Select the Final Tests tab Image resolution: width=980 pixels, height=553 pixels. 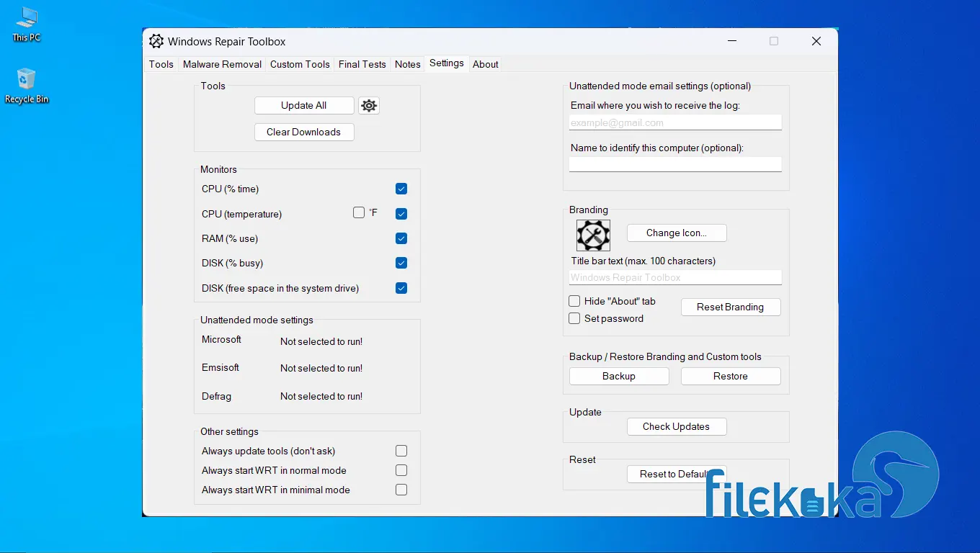362,64
